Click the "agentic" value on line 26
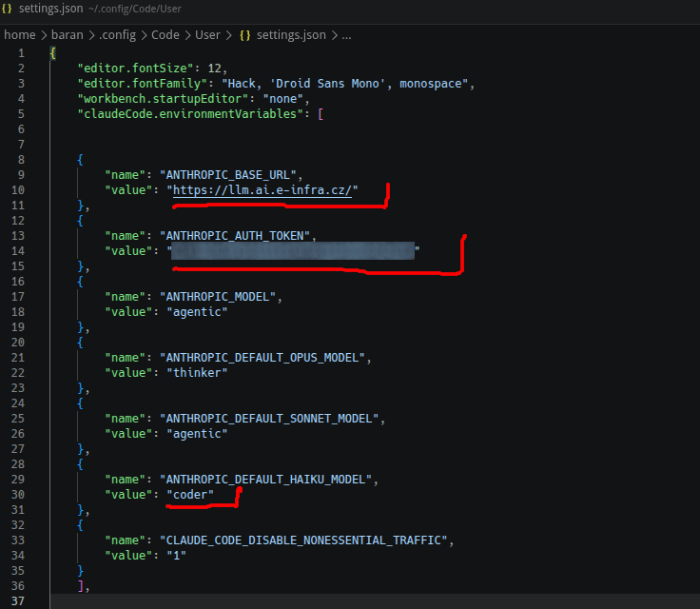Viewport: 700px width, 609px height. tap(197, 433)
